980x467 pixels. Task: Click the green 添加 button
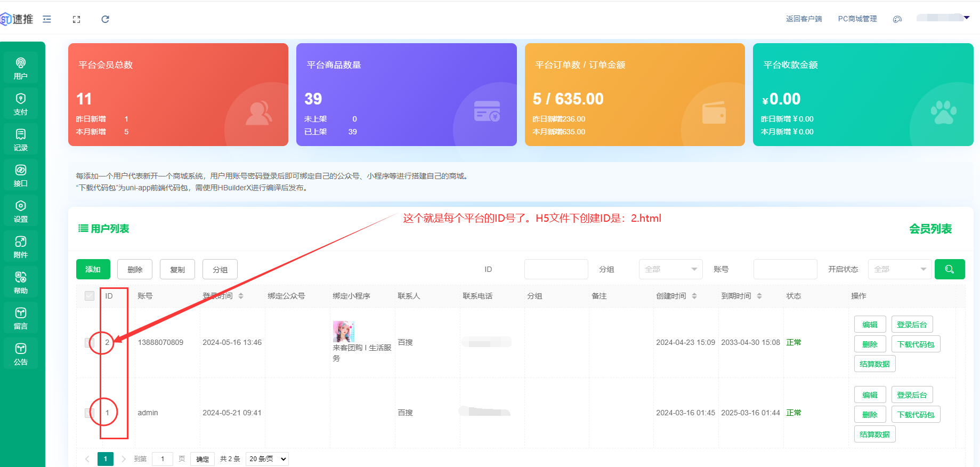[93, 269]
